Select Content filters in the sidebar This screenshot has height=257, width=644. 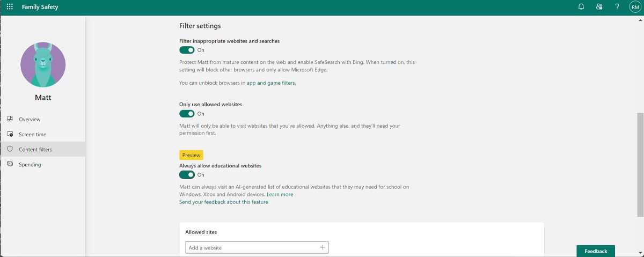click(x=35, y=149)
